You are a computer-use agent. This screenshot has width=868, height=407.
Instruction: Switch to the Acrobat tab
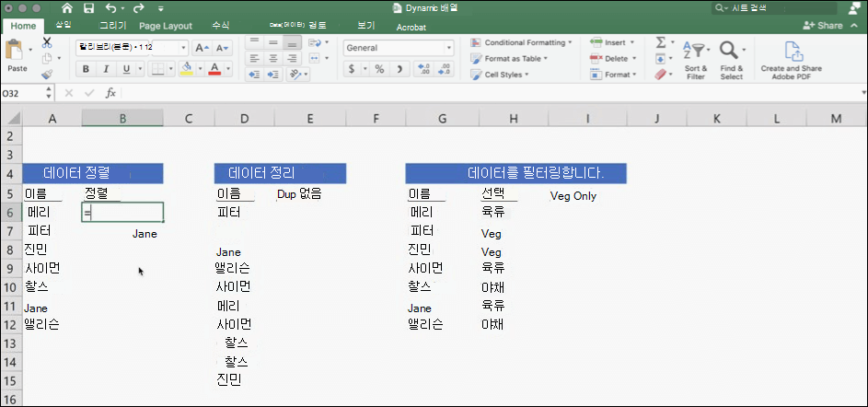(x=411, y=27)
